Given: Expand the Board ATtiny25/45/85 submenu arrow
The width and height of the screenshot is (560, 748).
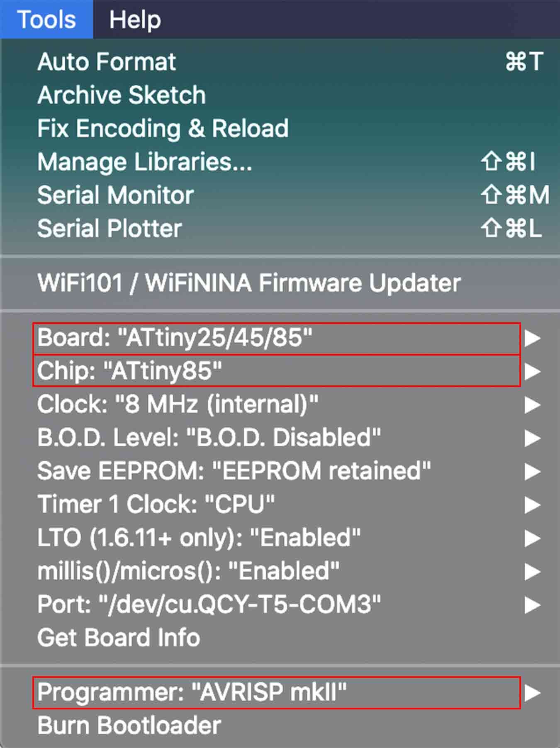Looking at the screenshot, I should pyautogui.click(x=532, y=338).
